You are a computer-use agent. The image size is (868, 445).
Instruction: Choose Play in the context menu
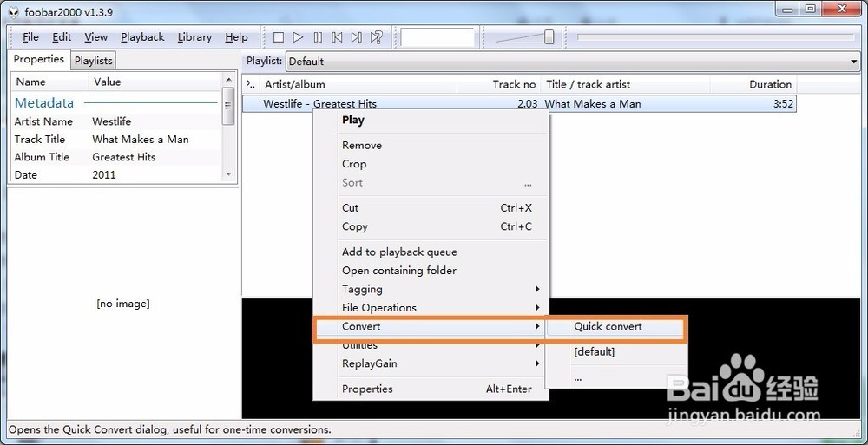coord(431,120)
